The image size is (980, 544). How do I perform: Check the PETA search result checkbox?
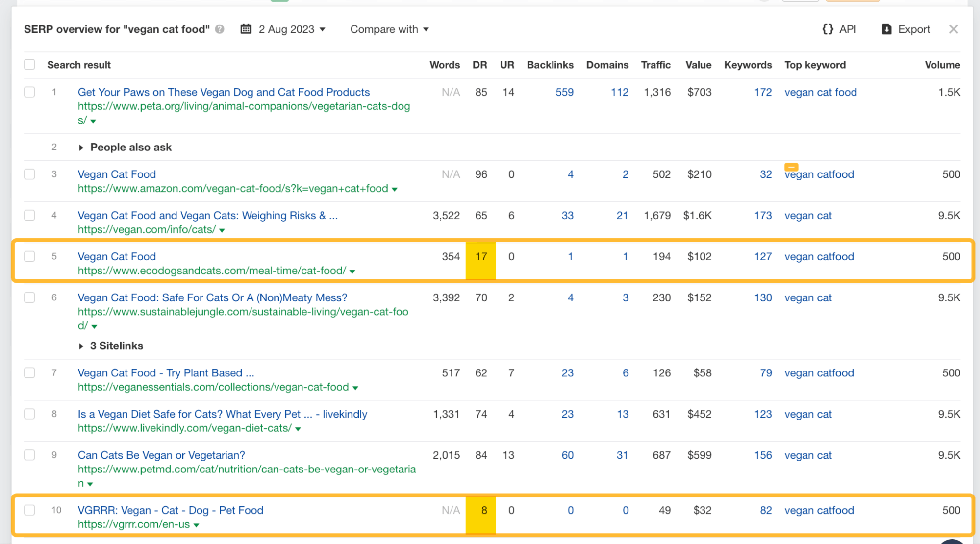coord(29,92)
